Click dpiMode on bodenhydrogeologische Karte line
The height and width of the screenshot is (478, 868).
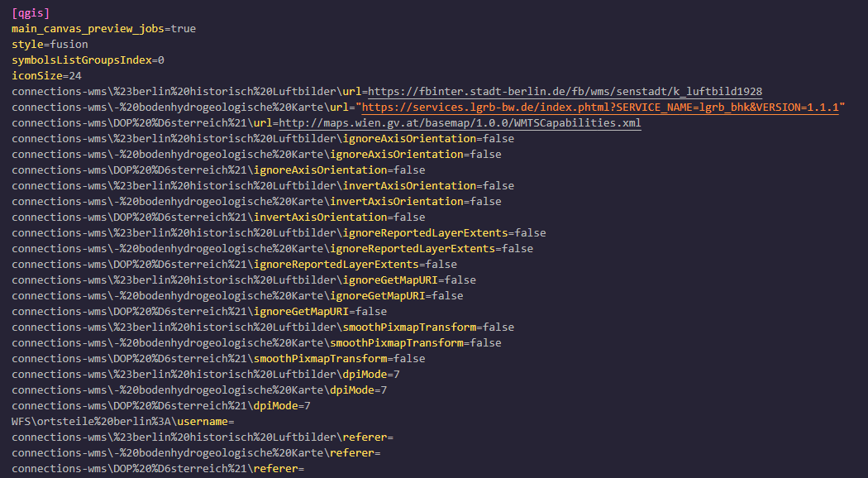pyautogui.click(x=352, y=390)
